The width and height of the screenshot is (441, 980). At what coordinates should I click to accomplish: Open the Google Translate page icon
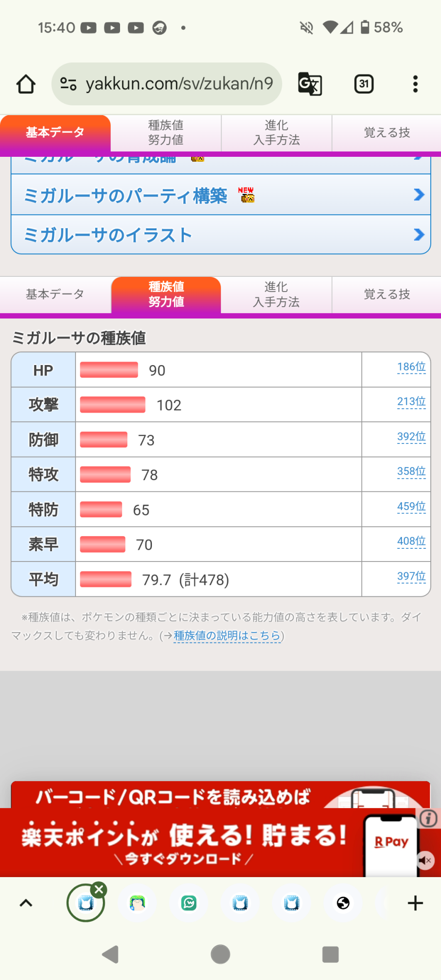tap(310, 84)
